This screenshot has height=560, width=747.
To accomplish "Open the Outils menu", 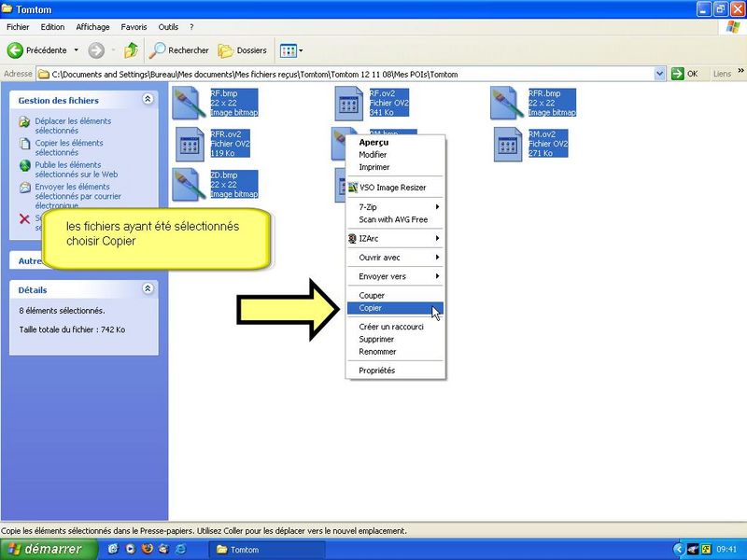I will point(168,27).
